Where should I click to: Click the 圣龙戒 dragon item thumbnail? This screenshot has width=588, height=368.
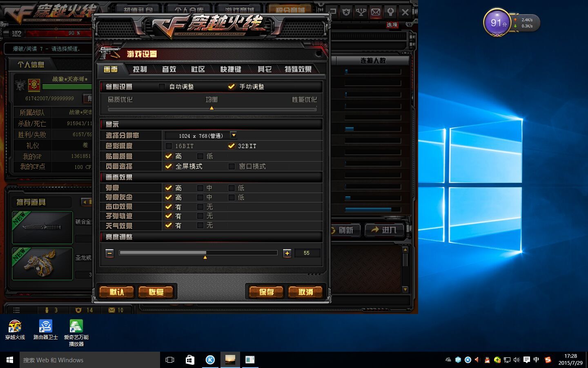click(x=42, y=264)
